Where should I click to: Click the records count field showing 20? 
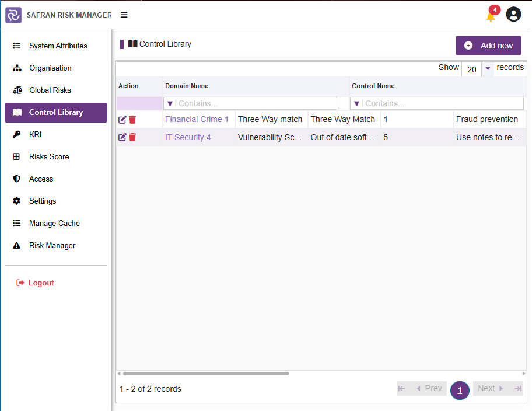tap(471, 69)
